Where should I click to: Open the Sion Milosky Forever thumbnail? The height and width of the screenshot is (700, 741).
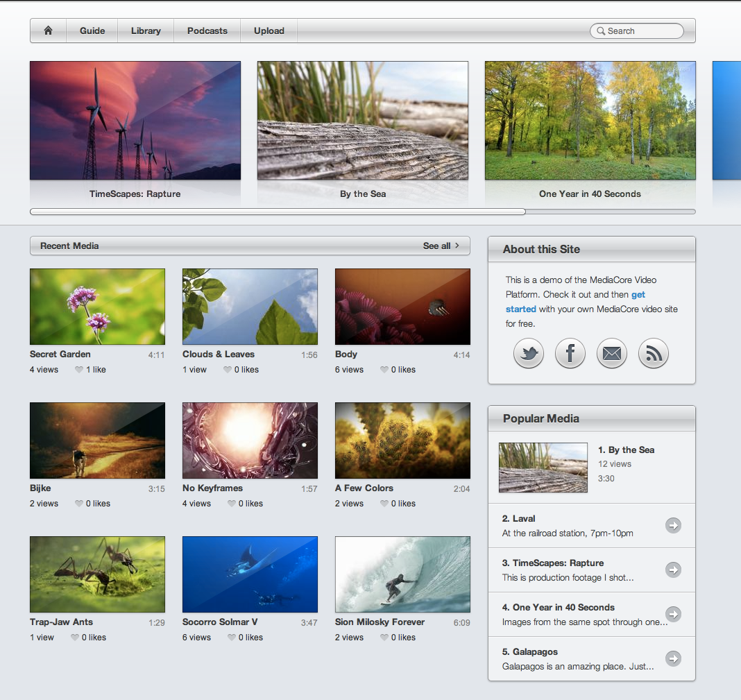(x=402, y=574)
